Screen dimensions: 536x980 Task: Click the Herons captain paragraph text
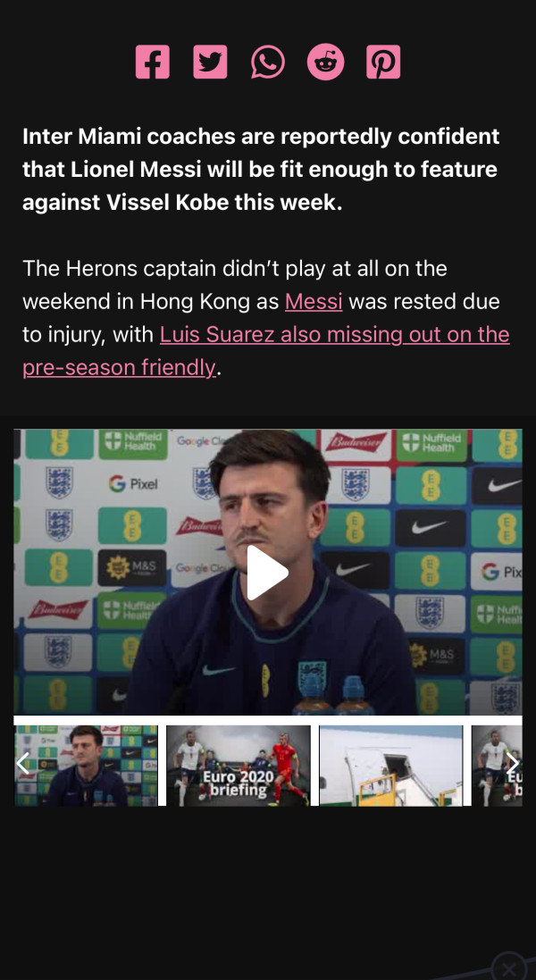(x=266, y=318)
